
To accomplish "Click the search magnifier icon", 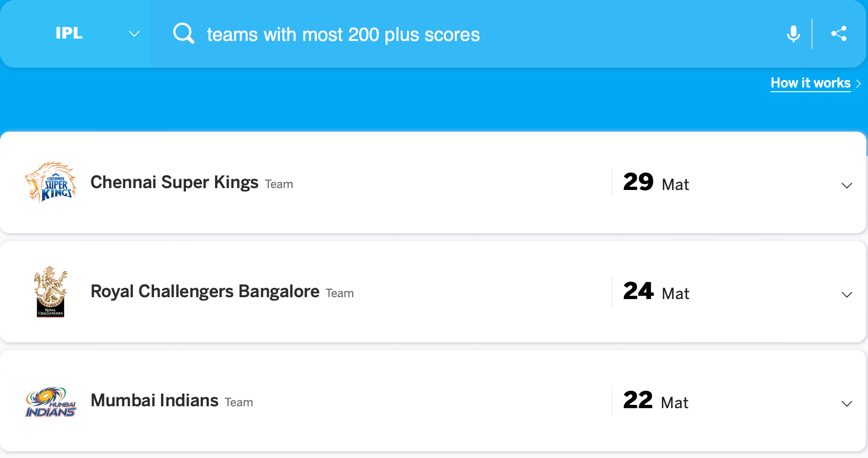I will [x=184, y=33].
